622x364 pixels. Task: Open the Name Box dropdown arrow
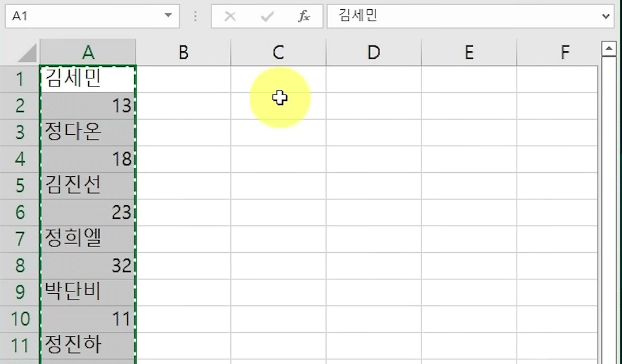[168, 16]
